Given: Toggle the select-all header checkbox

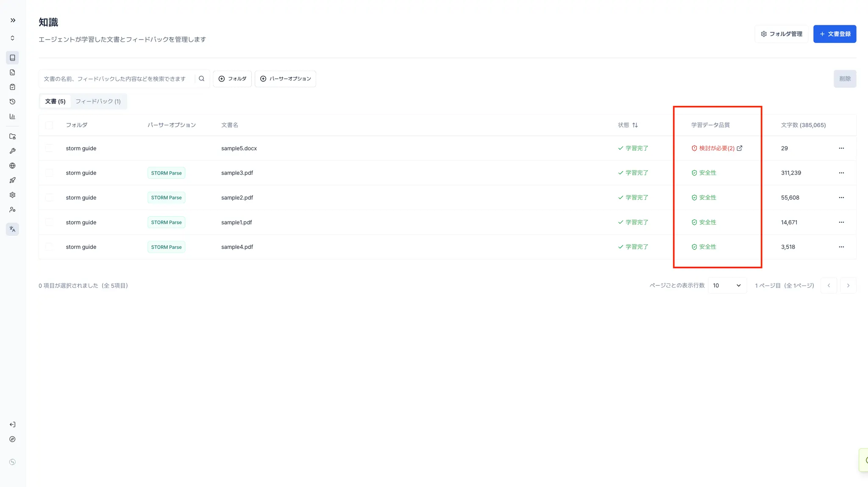Looking at the screenshot, I should click(x=49, y=125).
